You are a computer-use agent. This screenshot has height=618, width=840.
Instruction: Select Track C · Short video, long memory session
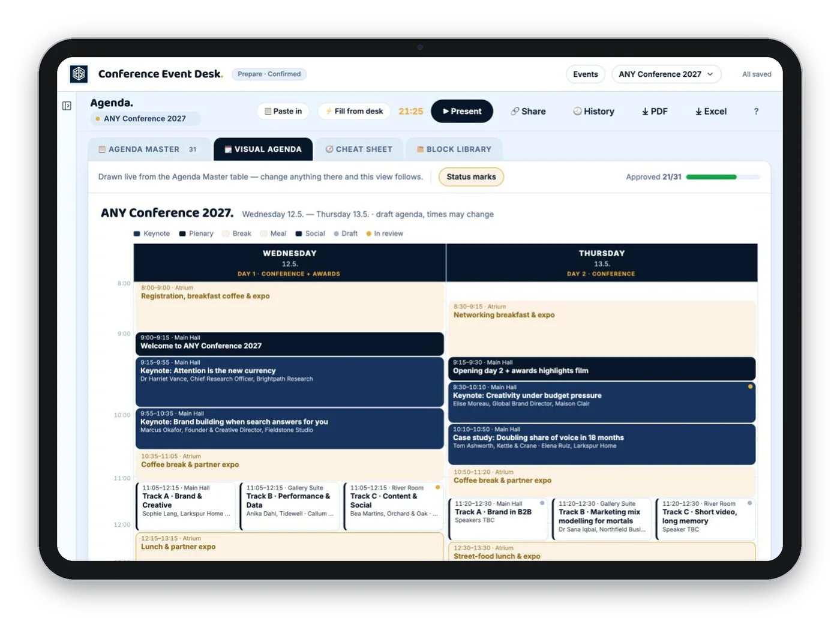click(x=706, y=519)
